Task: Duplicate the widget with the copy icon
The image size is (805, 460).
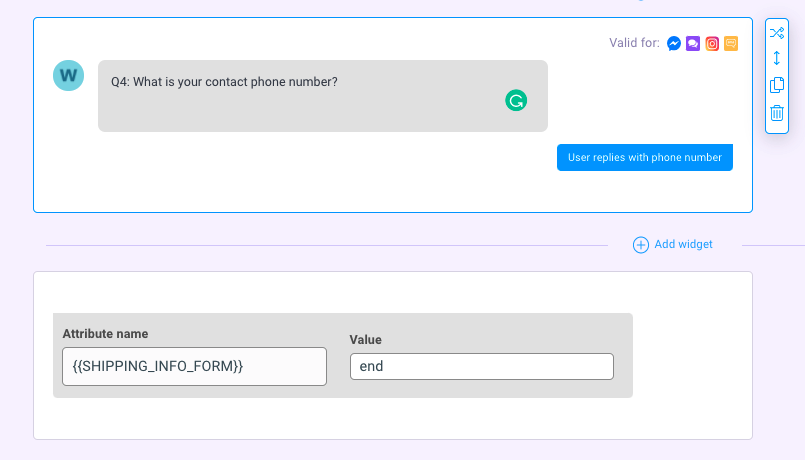Action: click(x=777, y=85)
